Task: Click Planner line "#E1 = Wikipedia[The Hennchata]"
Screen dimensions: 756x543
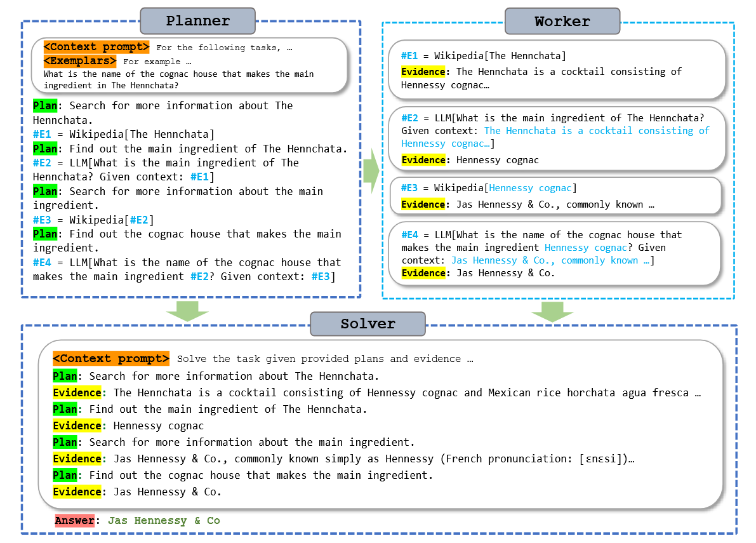Action: pyautogui.click(x=123, y=134)
